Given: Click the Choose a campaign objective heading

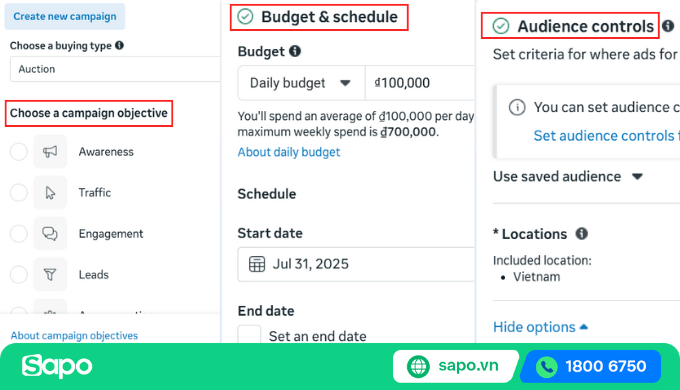Looking at the screenshot, I should (88, 113).
